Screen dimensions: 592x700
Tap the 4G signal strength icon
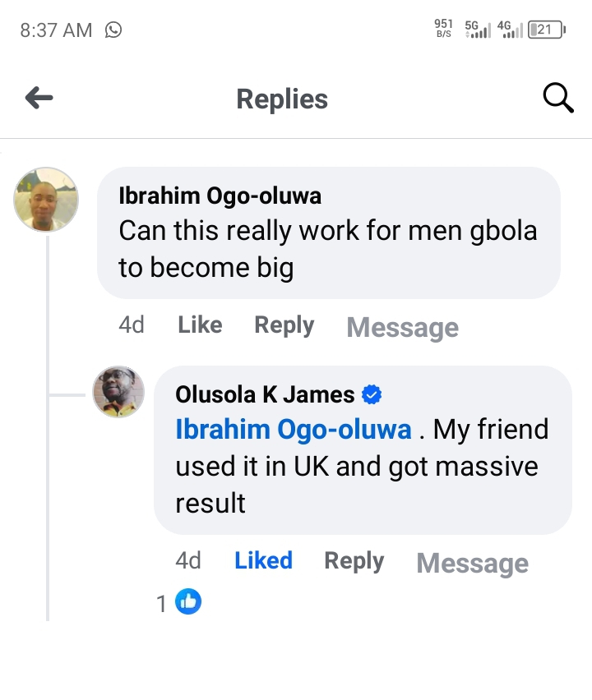[510, 30]
